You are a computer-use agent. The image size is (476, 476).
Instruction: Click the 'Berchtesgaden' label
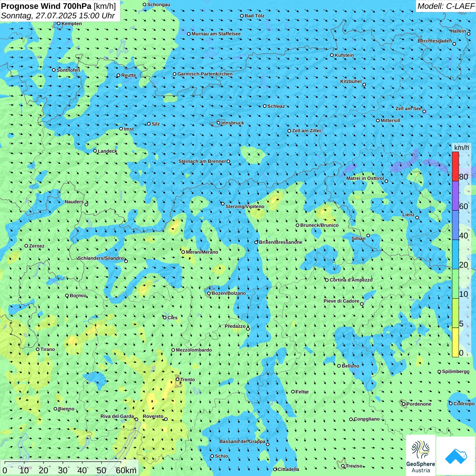coord(435,41)
